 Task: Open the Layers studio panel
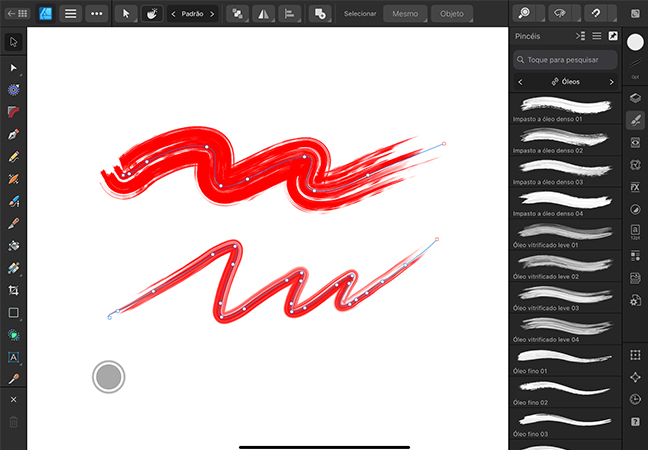point(635,98)
